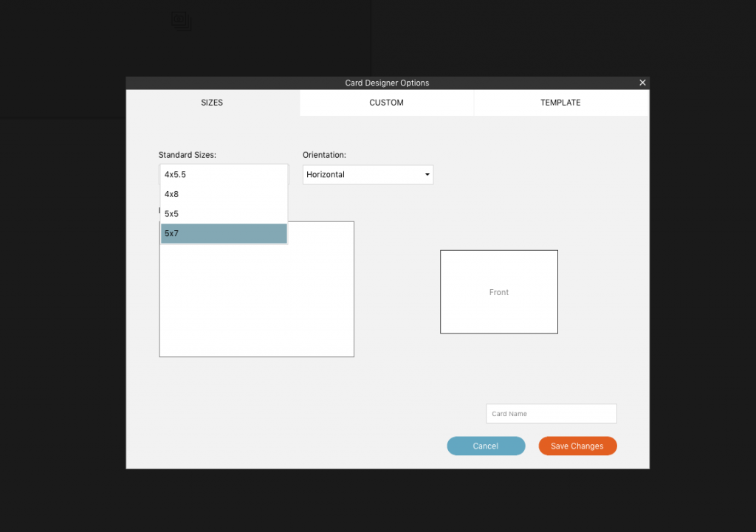This screenshot has width=756, height=532.
Task: Cancel the Card Designer Options dialog
Action: (486, 446)
